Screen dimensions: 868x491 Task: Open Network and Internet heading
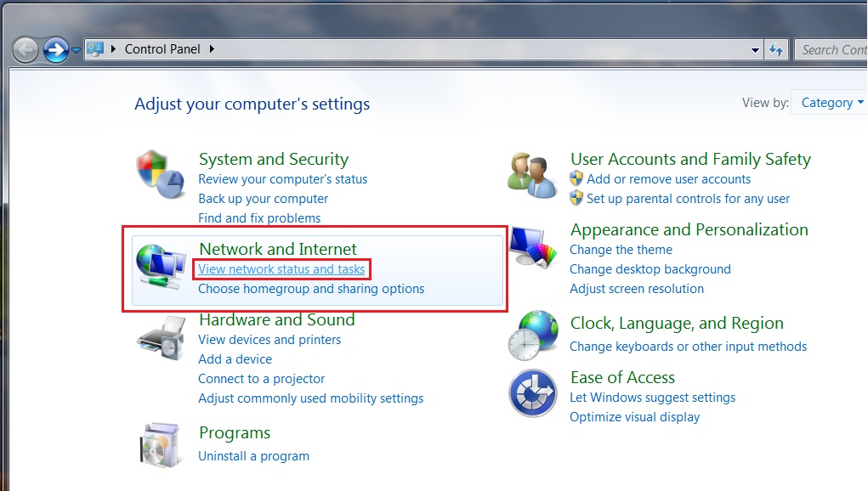coord(278,249)
